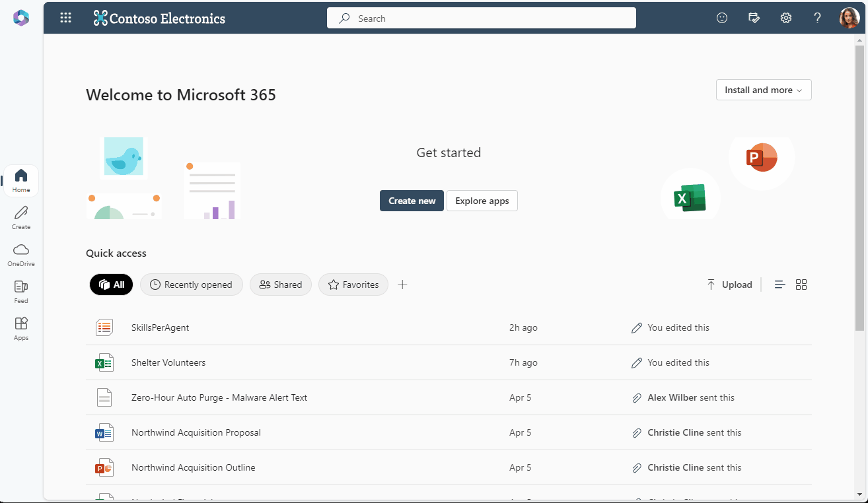Click "You edited this" on Shelter Volunteers row
Image resolution: width=868 pixels, height=503 pixels.
(x=678, y=362)
